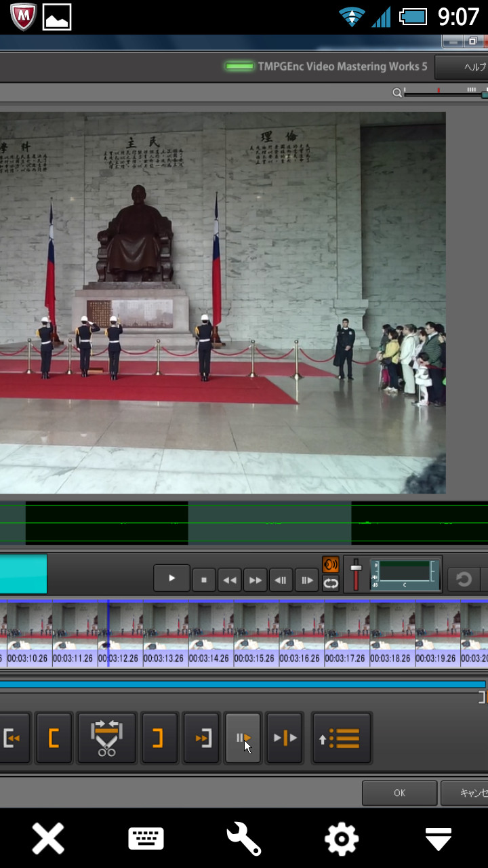488x868 pixels.
Task: Toggle loop playback
Action: tap(331, 583)
